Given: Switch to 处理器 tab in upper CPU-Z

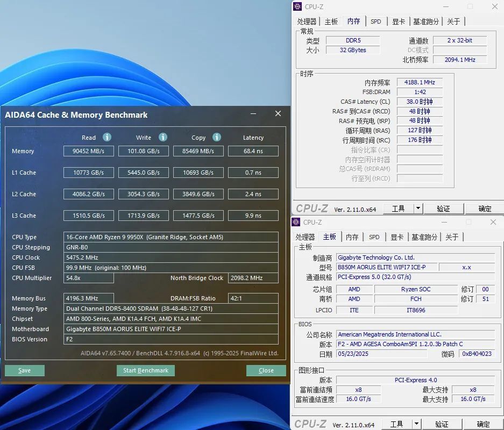Looking at the screenshot, I should [307, 21].
